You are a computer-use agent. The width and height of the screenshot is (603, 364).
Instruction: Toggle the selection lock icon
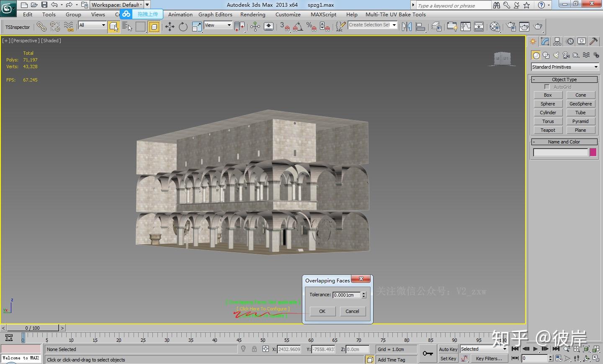pyautogui.click(x=254, y=349)
